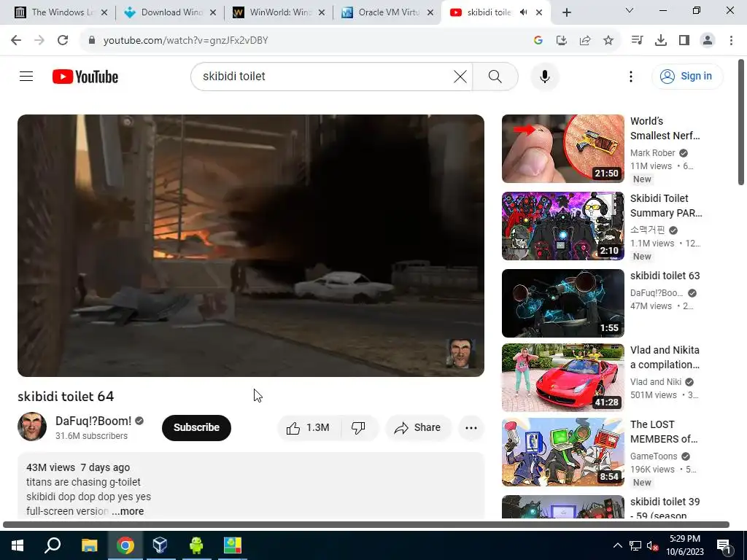The width and height of the screenshot is (747, 560).
Task: Open skibidi toilet 63 thumbnail
Action: (562, 303)
